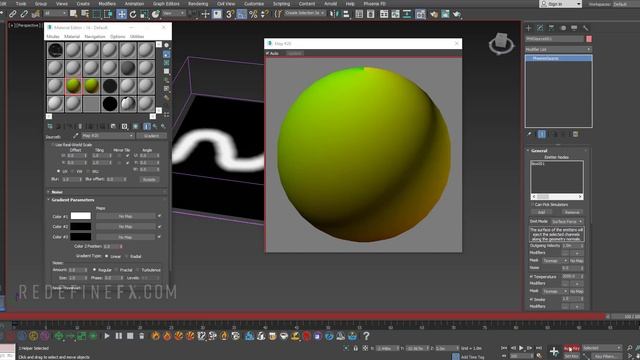Click the Add emitter node button
Viewport: 640px width, 360px height.
tap(541, 212)
